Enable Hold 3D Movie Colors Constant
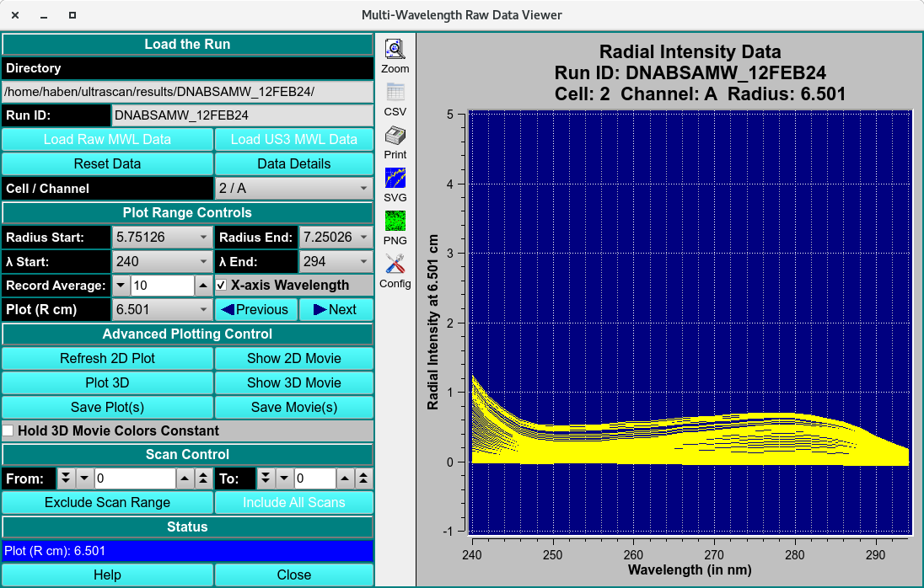This screenshot has height=588, width=924. [8, 431]
